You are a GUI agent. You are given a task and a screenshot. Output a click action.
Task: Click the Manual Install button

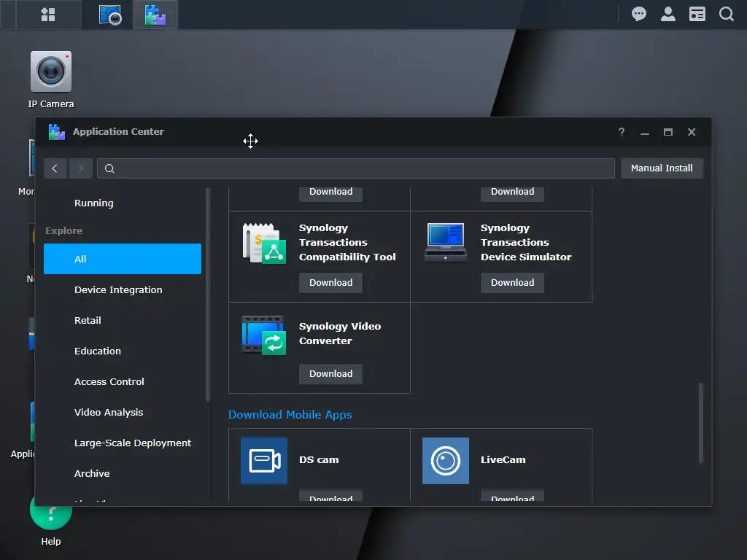coord(662,168)
